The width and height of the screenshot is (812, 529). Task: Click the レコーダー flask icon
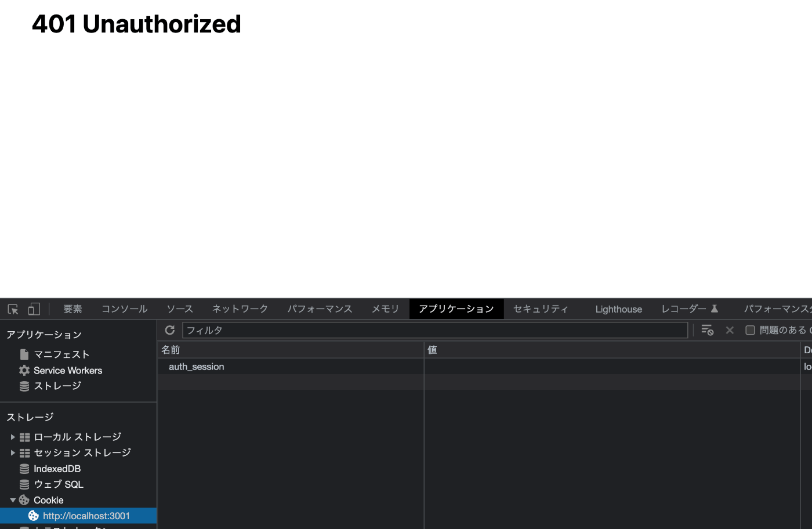pos(715,309)
